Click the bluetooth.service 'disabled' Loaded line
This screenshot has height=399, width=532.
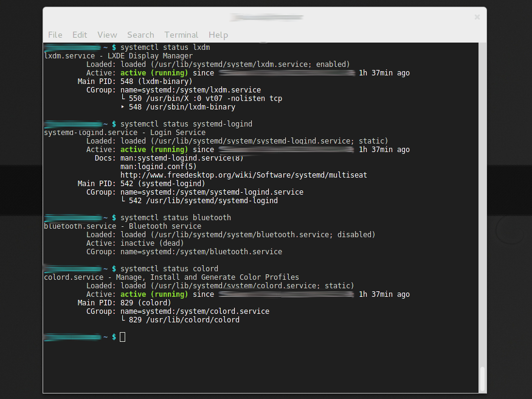[230, 235]
